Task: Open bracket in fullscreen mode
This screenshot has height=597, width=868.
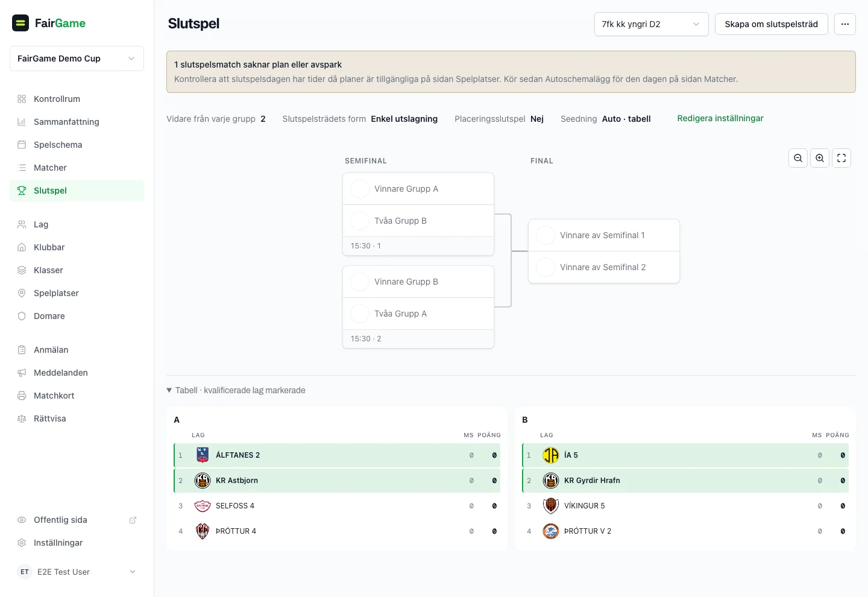Action: click(841, 158)
